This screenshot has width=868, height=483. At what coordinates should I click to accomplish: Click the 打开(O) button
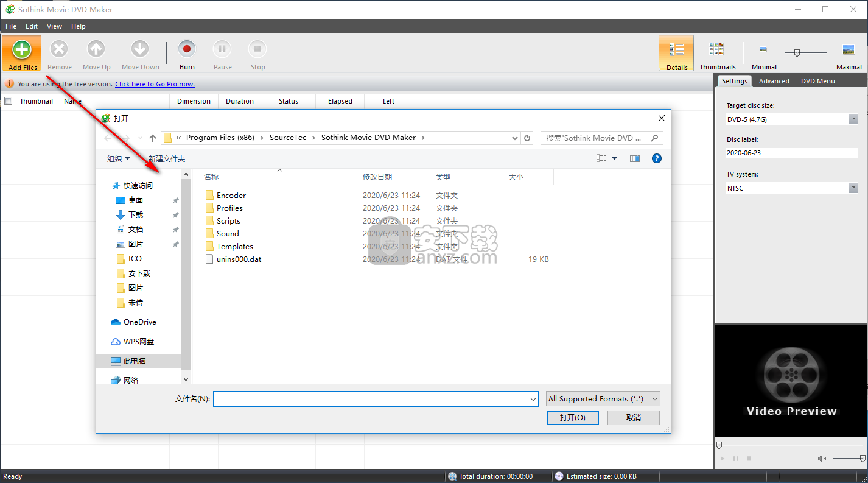click(x=572, y=418)
